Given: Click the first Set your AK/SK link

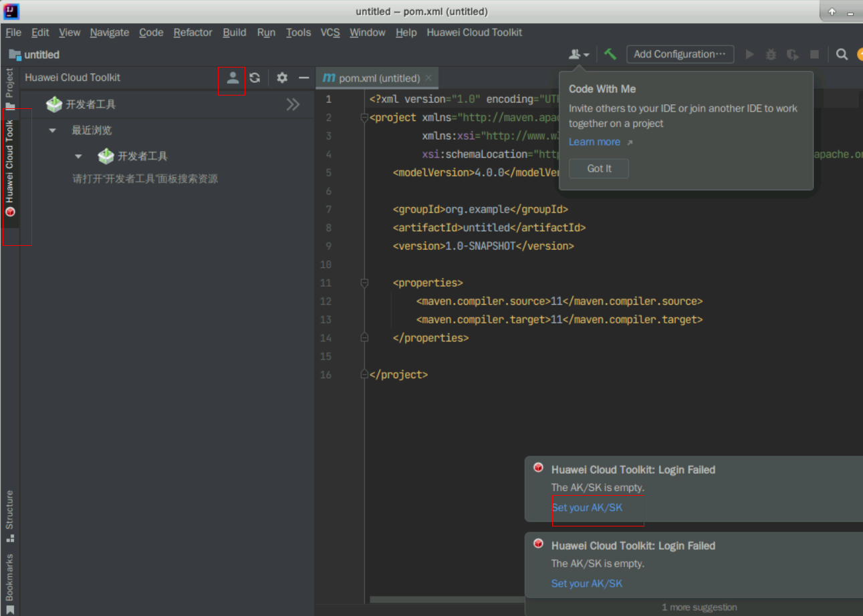Looking at the screenshot, I should [586, 507].
